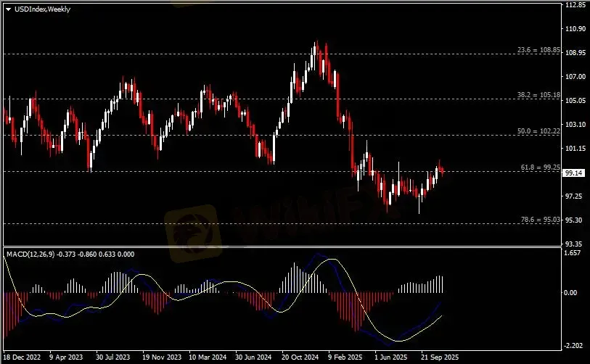Viewport: 590px width, 364px height.
Task: Click the -2.202 value on MACD scale
Action: (x=573, y=346)
